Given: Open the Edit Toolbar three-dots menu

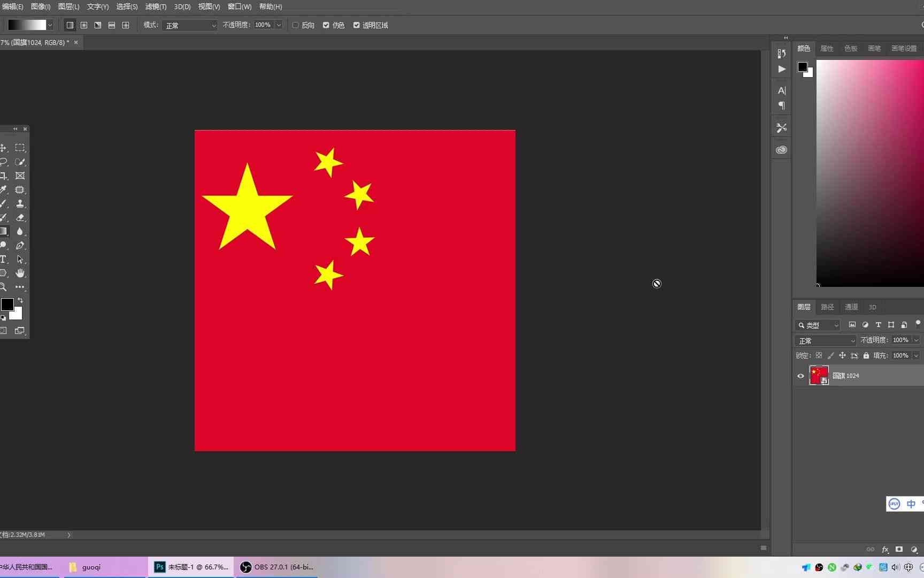Looking at the screenshot, I should click(20, 287).
